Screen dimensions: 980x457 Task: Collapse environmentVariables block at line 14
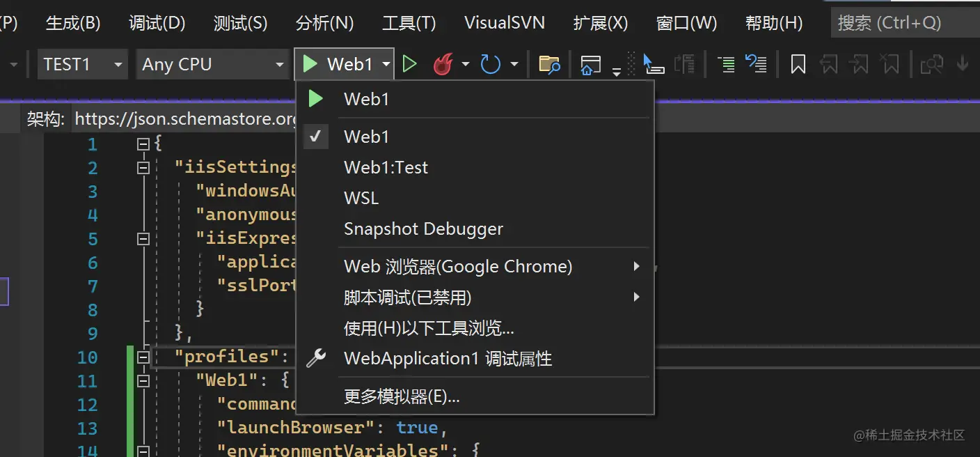tap(143, 451)
